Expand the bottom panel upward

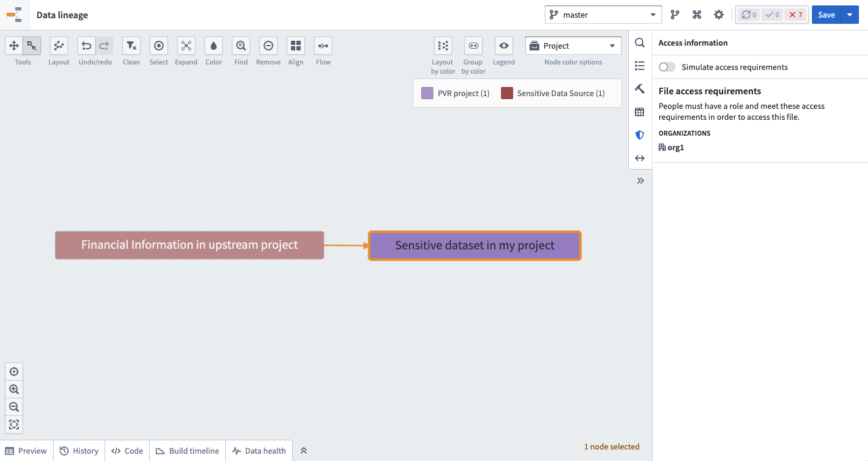click(304, 451)
